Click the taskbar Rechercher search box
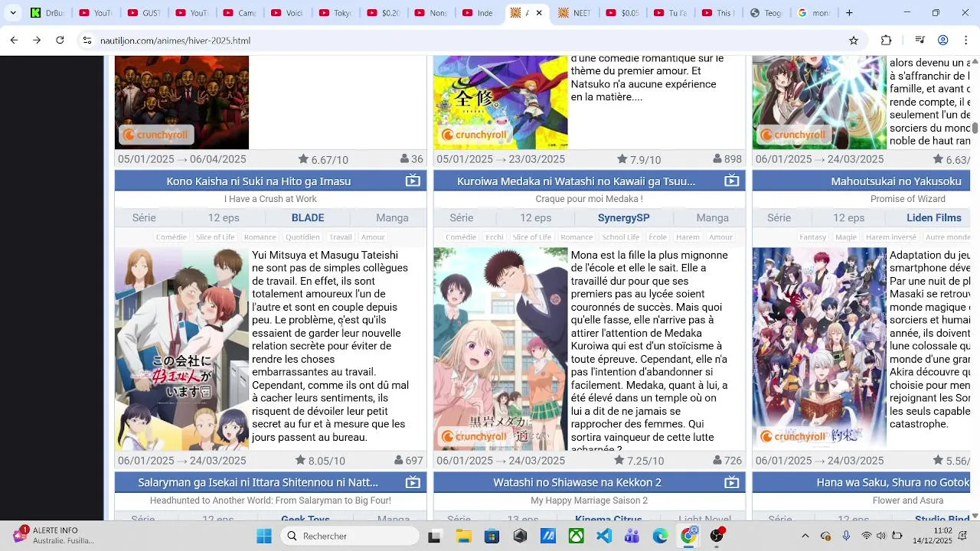The image size is (980, 551). [349, 536]
